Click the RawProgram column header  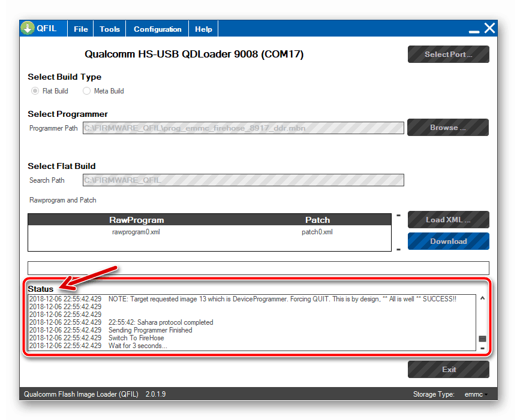137,220
